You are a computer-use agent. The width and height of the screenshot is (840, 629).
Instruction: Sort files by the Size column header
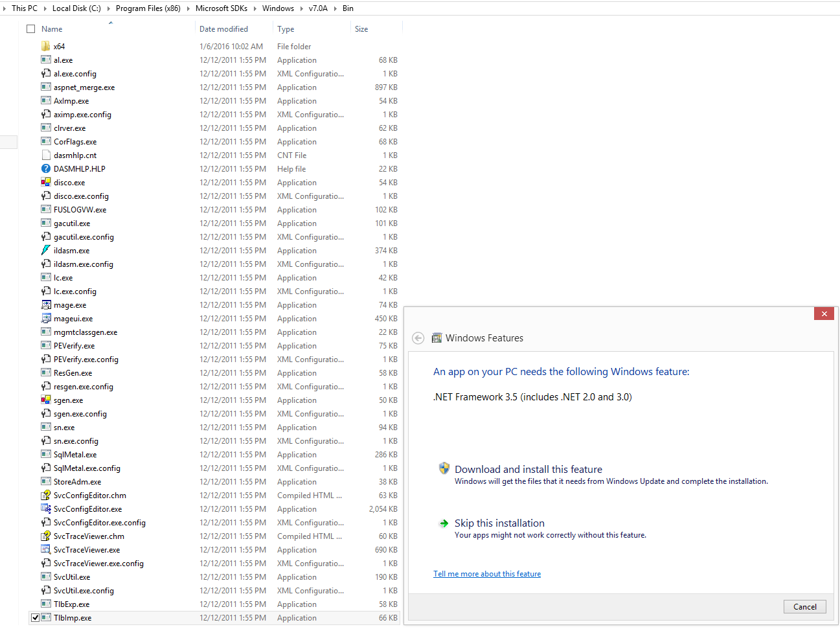[x=361, y=29]
